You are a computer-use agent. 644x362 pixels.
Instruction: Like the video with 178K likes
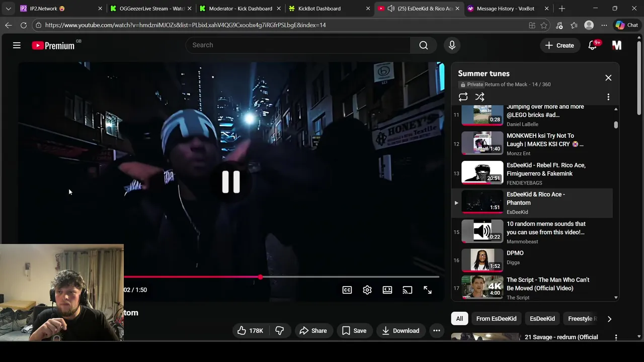click(x=251, y=331)
